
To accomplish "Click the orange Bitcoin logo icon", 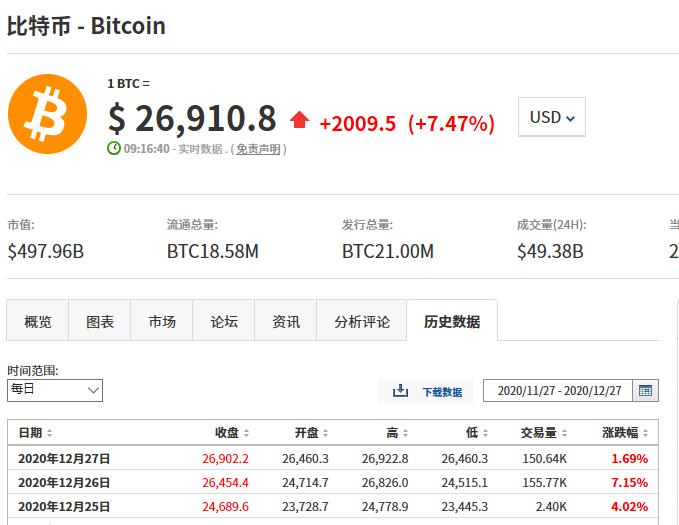I will [47, 114].
